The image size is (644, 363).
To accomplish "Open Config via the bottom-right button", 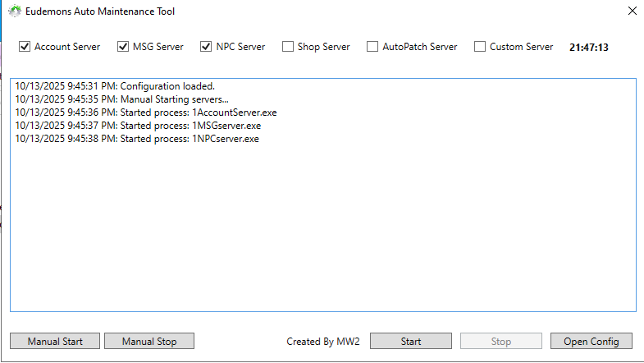I will (x=591, y=341).
